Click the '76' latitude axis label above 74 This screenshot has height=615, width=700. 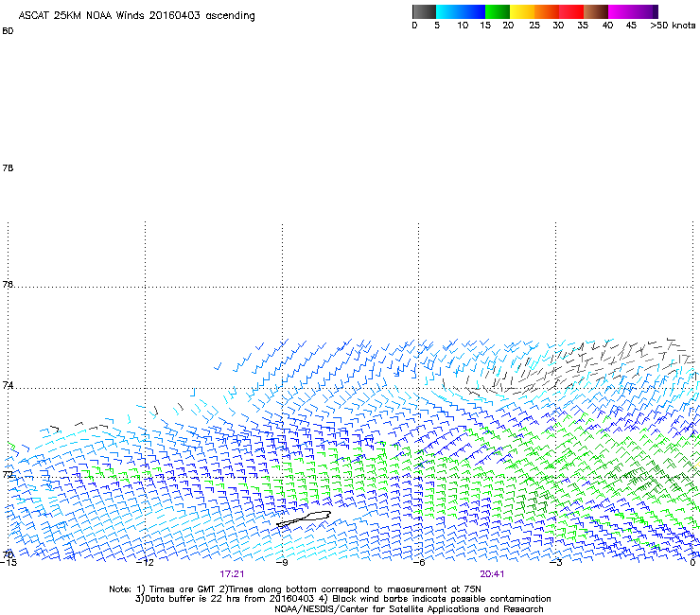pos(8,284)
